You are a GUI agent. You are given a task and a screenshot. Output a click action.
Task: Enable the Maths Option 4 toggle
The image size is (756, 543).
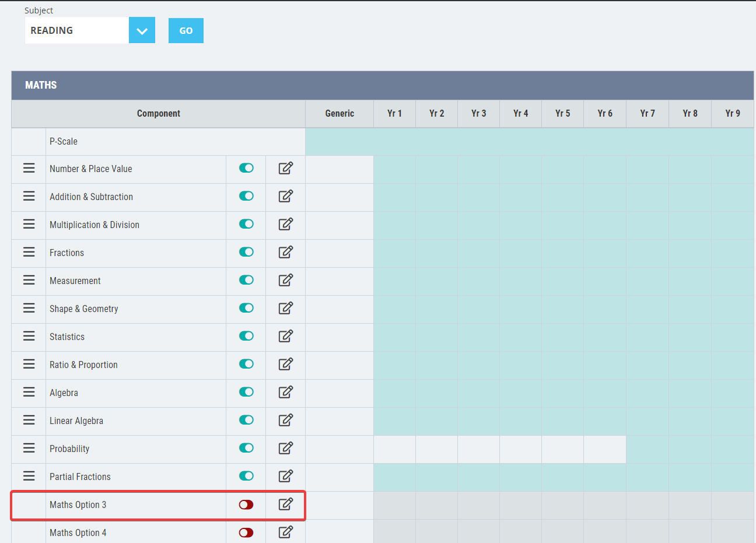[246, 533]
